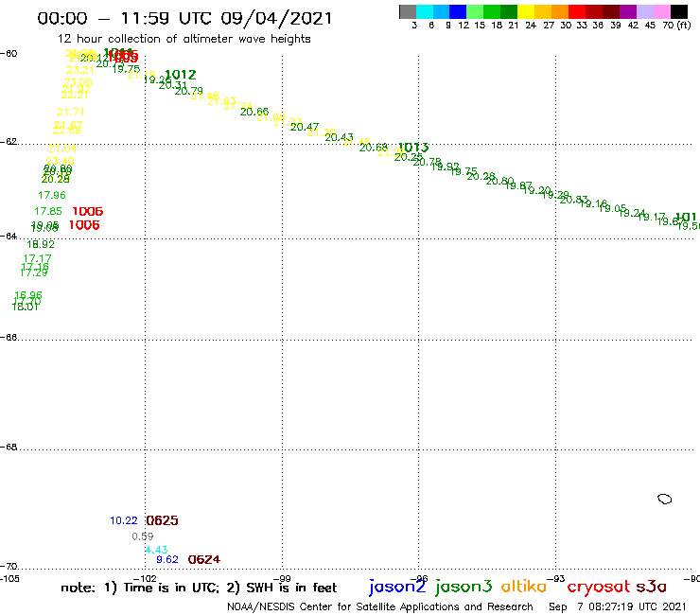The width and height of the screenshot is (700, 615).
Task: Pick the black swatch ending the color scale
Action: coord(679,12)
